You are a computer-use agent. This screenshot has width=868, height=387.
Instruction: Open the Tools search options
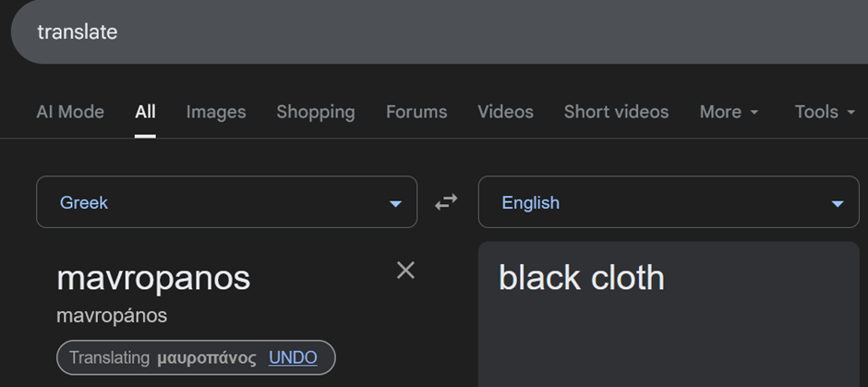pos(825,112)
